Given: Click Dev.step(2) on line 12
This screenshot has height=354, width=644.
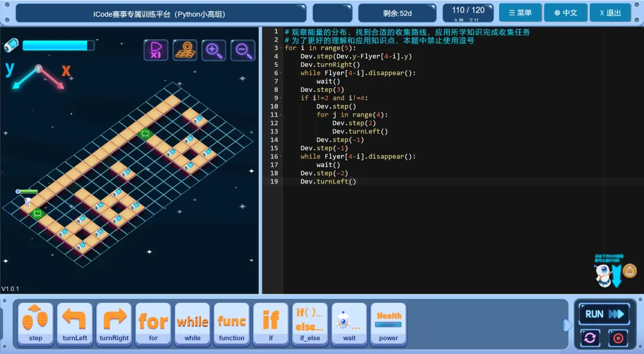Looking at the screenshot, I should click(x=354, y=123).
